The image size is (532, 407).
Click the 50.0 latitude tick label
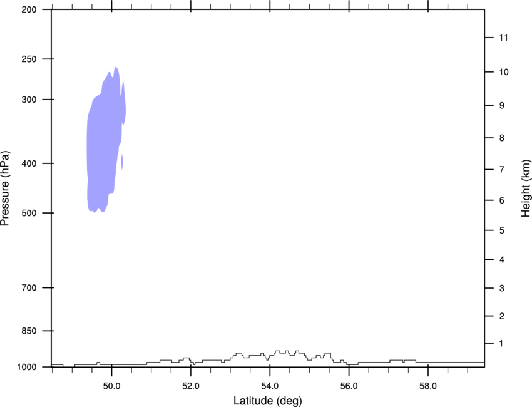pos(111,386)
